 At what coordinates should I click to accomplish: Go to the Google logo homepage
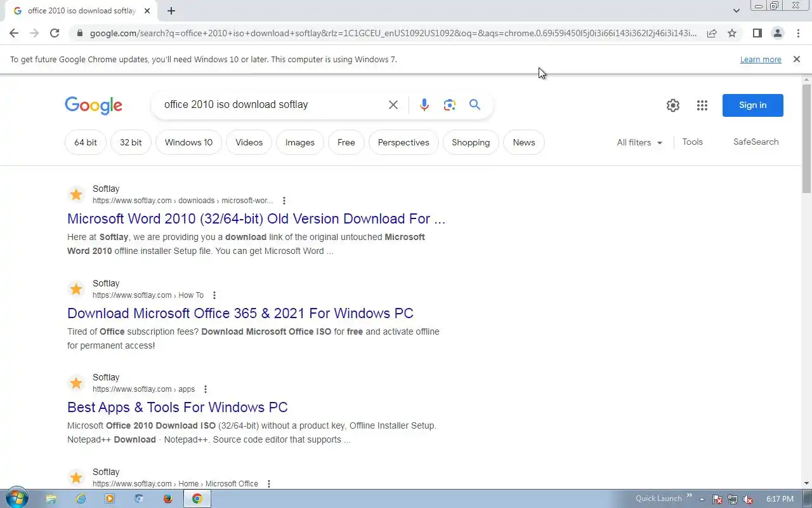[93, 105]
